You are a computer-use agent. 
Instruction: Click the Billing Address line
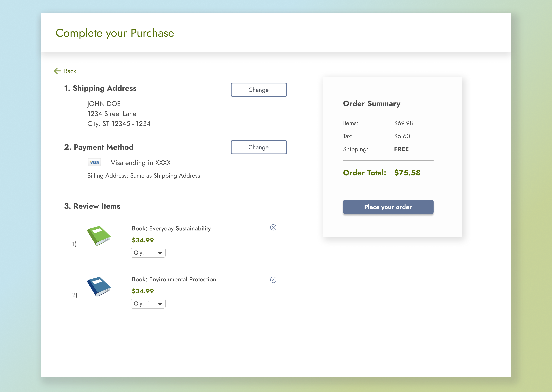click(x=144, y=176)
